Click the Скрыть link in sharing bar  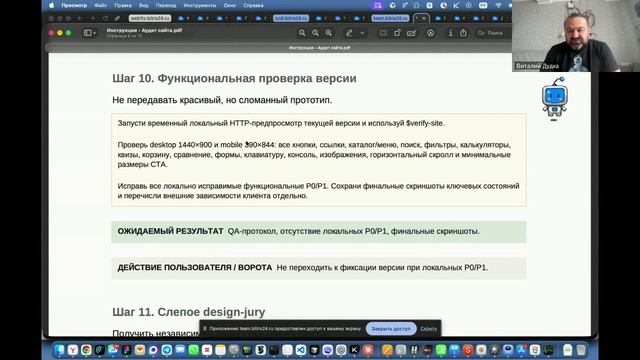click(429, 329)
